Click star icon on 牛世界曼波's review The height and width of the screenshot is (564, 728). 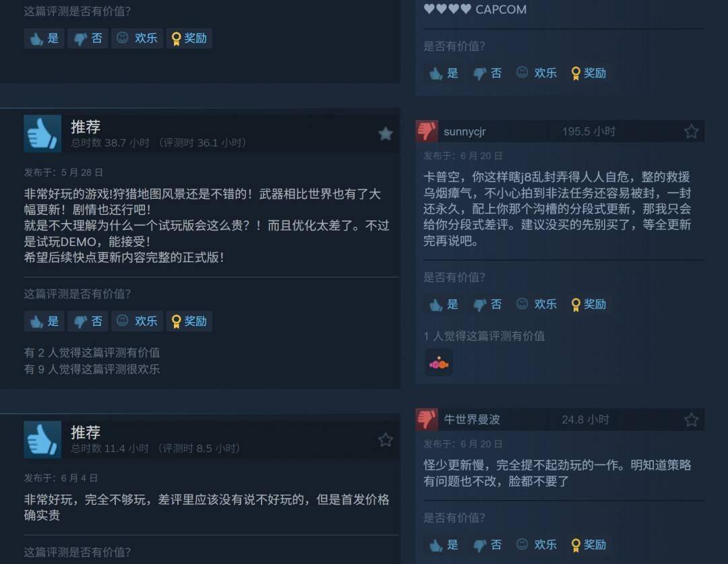pyautogui.click(x=692, y=420)
